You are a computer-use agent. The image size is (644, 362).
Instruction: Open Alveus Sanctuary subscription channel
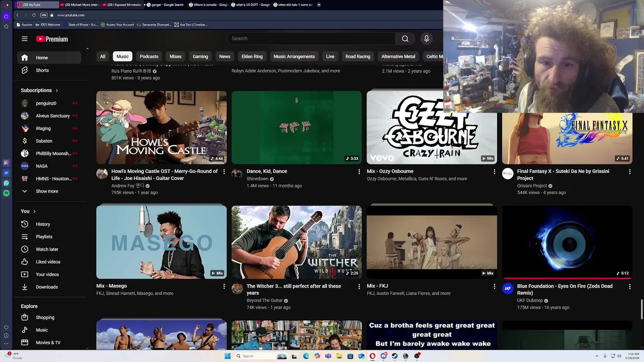(x=49, y=116)
